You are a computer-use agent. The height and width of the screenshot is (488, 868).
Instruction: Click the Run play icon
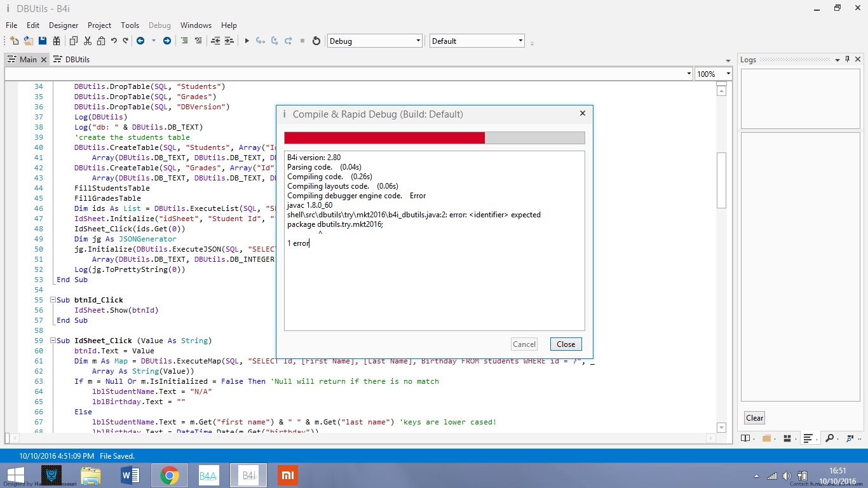tap(247, 41)
